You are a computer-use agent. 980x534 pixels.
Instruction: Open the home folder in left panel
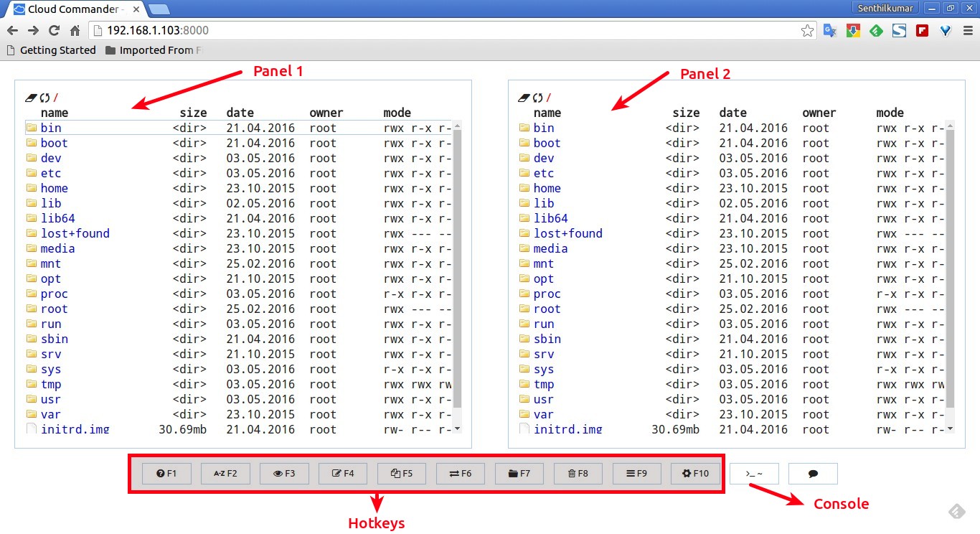pos(55,188)
